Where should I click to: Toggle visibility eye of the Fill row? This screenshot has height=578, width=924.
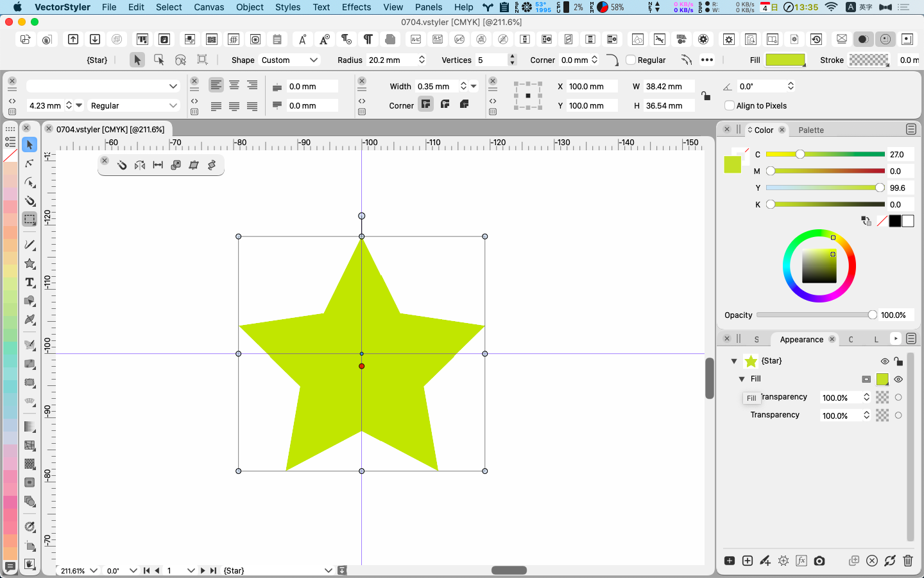[898, 379]
